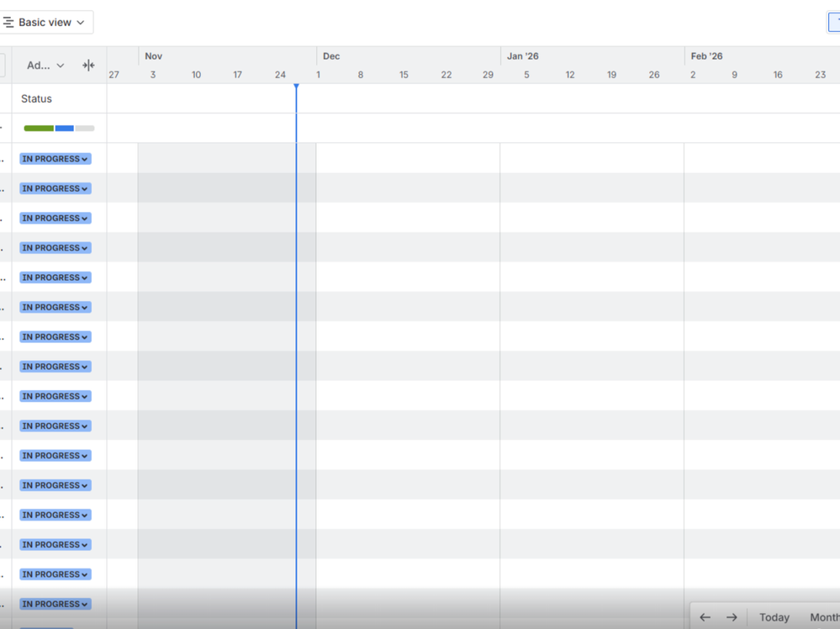Click gray segment of status progress bar

pyautogui.click(x=85, y=128)
